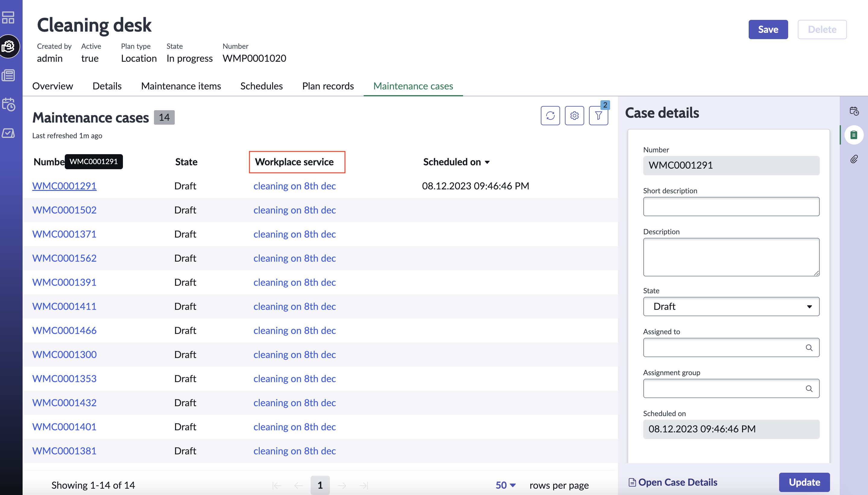Select the case details clipboard icon
This screenshot has height=495, width=868.
(x=854, y=135)
